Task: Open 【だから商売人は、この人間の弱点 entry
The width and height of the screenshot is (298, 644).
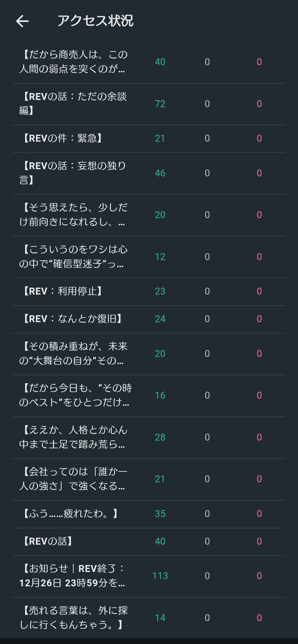Action: click(73, 62)
